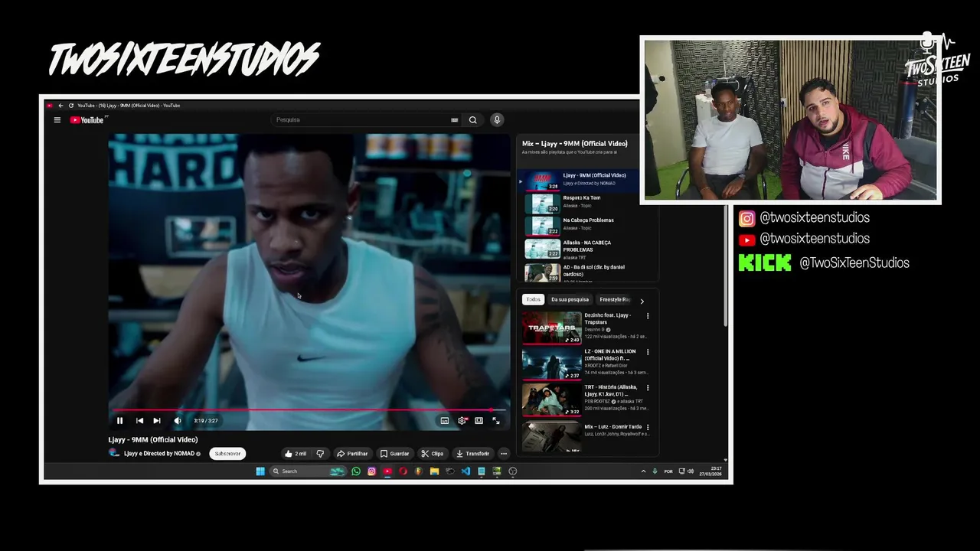Click the Clipe scissors button
Viewport: 980px width, 551px height.
433,454
